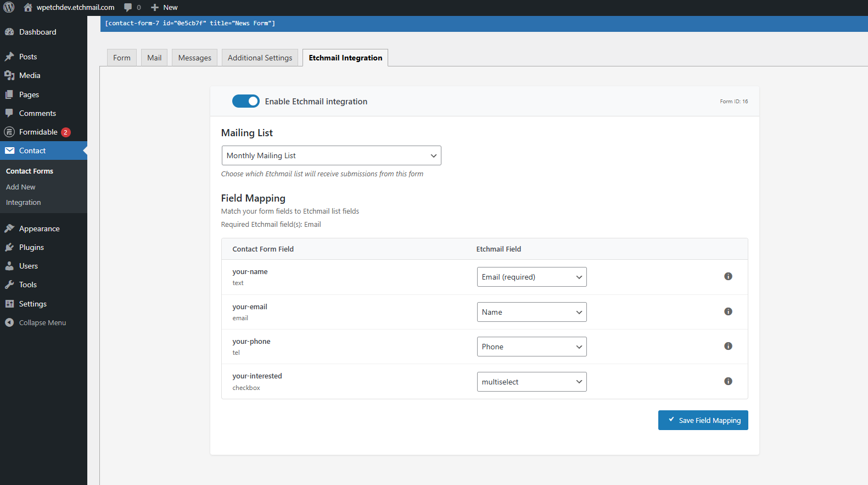Click the your-interested field label
This screenshot has width=868, height=485.
[x=257, y=376]
